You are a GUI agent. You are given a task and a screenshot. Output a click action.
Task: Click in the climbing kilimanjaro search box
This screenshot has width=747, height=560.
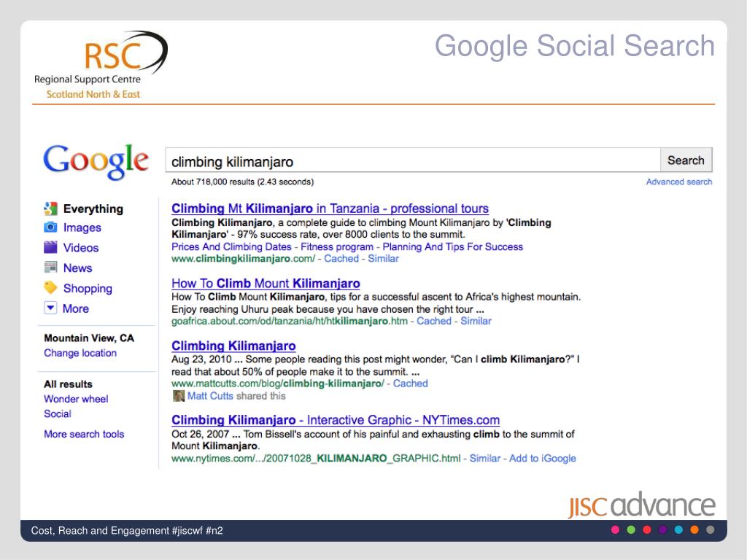pos(413,160)
